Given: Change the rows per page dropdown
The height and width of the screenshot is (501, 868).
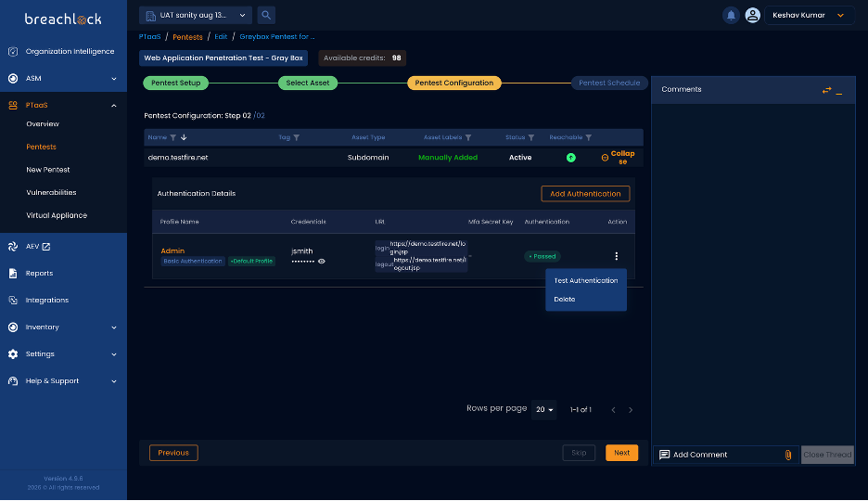Looking at the screenshot, I should pos(544,410).
